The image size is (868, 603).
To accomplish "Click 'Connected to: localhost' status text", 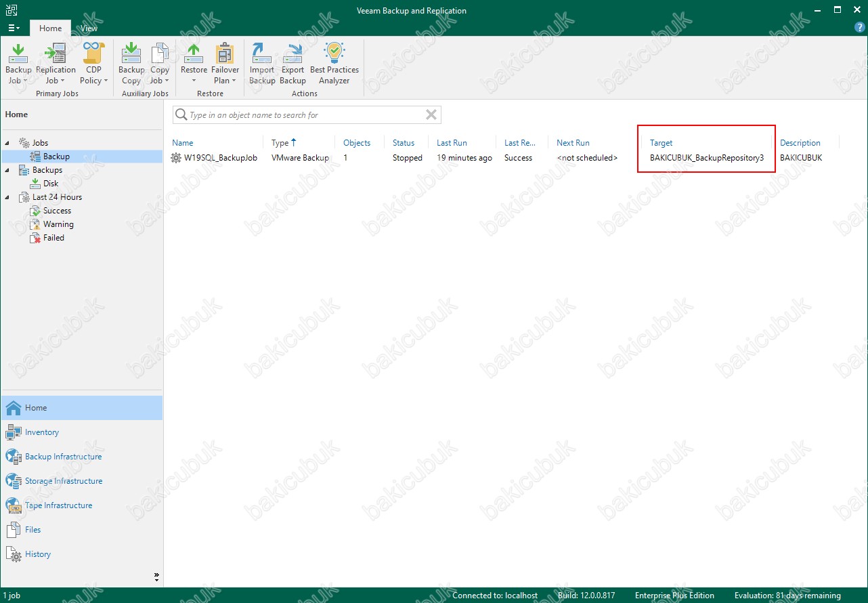I will point(495,596).
